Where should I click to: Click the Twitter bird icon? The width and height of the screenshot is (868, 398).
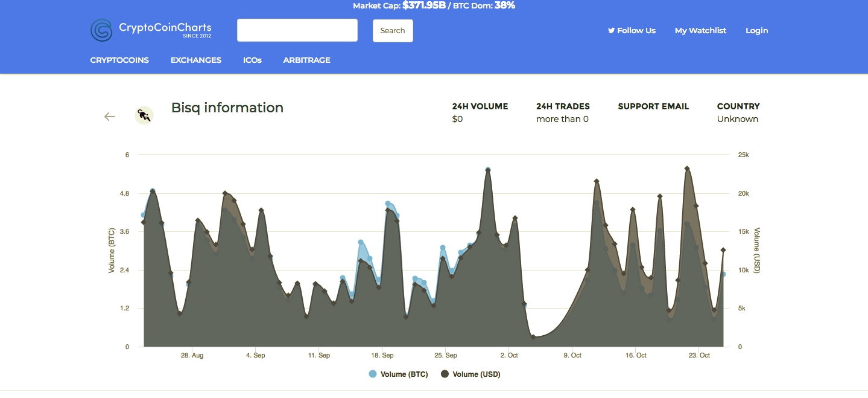coord(611,30)
